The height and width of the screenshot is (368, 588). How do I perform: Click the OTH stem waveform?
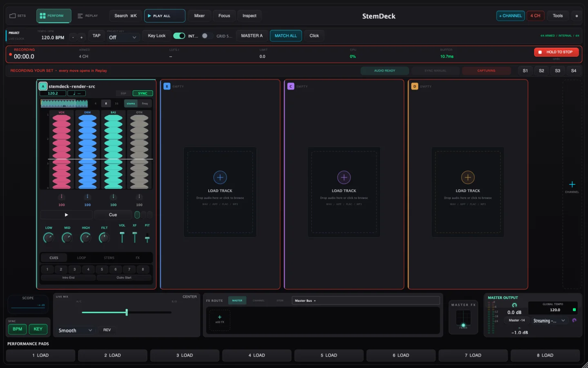point(139,151)
